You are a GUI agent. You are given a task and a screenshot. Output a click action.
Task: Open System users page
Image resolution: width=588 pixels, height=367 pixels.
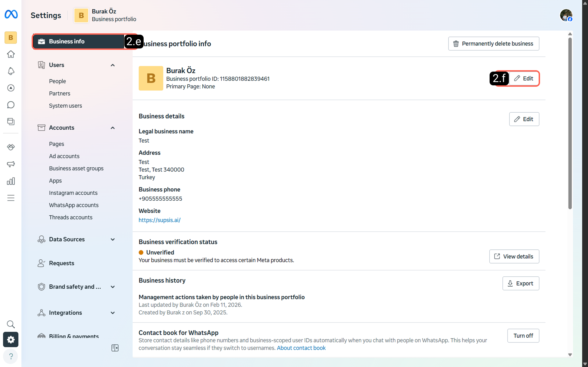(x=65, y=106)
